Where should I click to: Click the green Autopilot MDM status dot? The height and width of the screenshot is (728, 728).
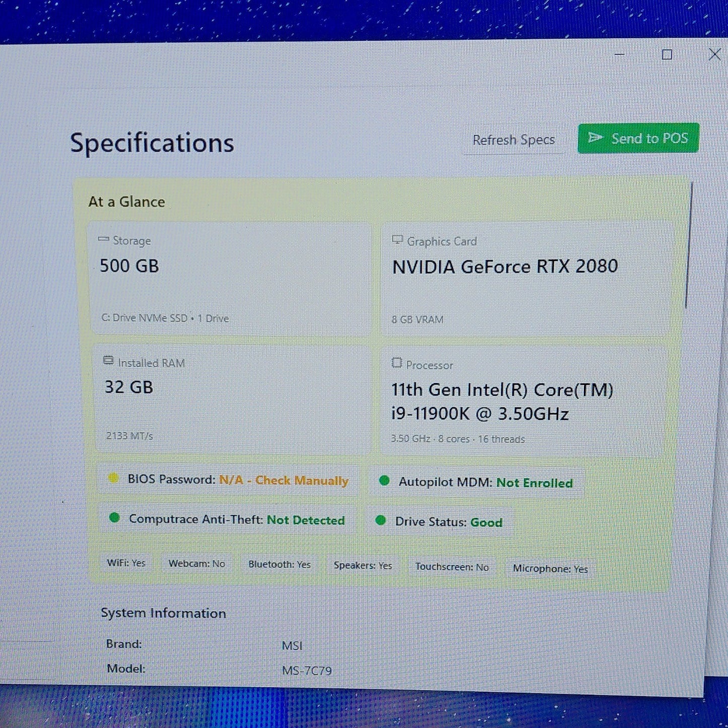(384, 481)
